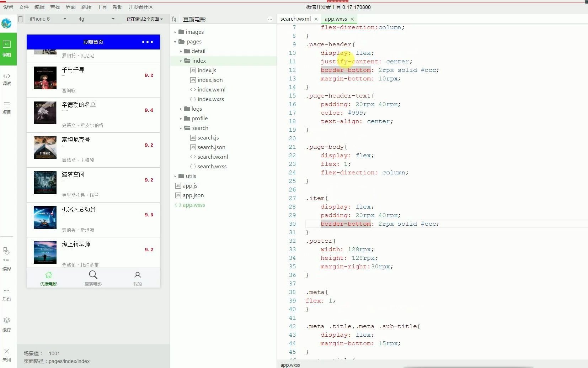Image resolution: width=588 pixels, height=368 pixels.
Task: Click the page path pages/index/index text
Action: 69,361
